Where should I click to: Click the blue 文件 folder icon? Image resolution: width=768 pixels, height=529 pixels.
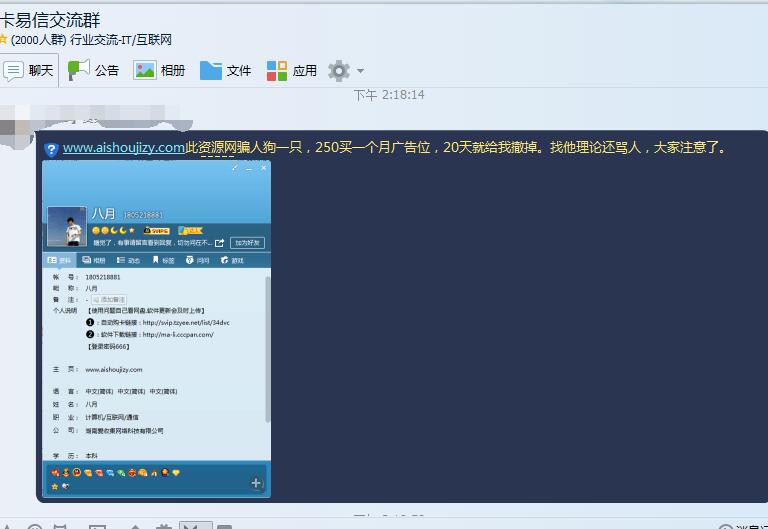tap(211, 70)
